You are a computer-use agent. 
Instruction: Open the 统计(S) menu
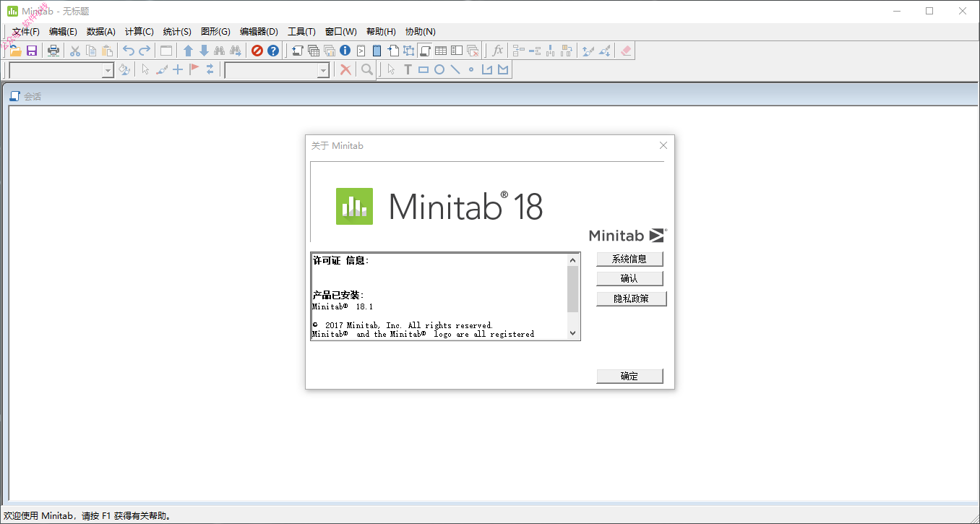tap(177, 32)
